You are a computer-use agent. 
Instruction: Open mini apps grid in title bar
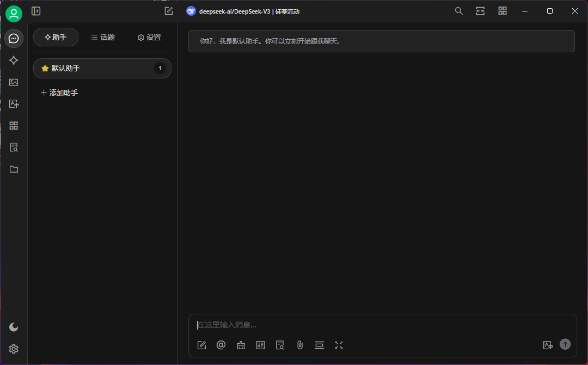503,11
